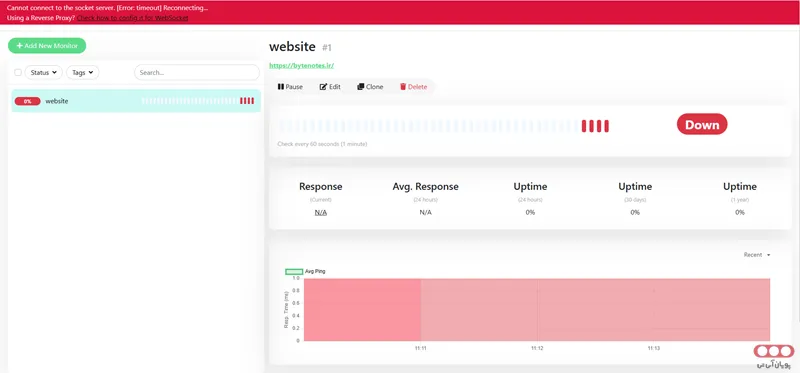Image resolution: width=800 pixels, height=373 pixels.
Task: Click 'Check every 60 seconds (1 minute)' text
Action: point(322,144)
